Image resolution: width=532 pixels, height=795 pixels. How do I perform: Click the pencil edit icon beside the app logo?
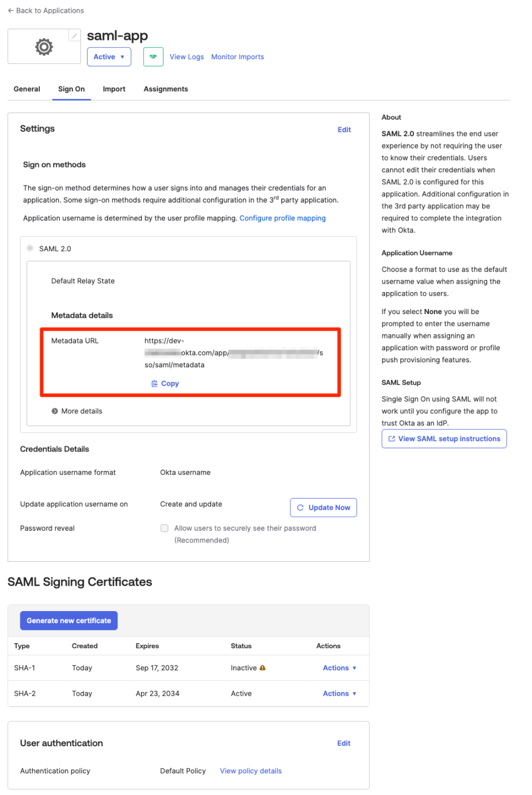click(x=74, y=35)
